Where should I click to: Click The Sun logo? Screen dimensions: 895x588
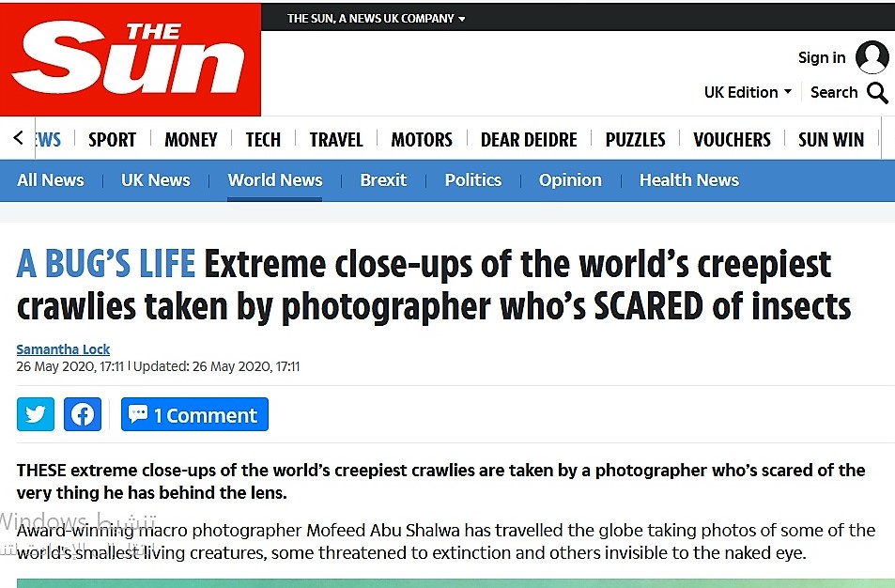click(131, 59)
